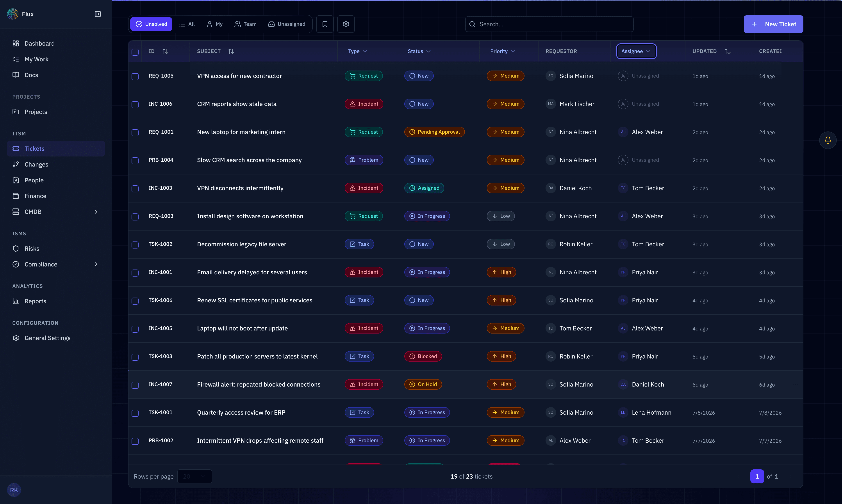Collapse the sidebar panel icon
Image resolution: width=842 pixels, height=504 pixels.
click(x=98, y=14)
